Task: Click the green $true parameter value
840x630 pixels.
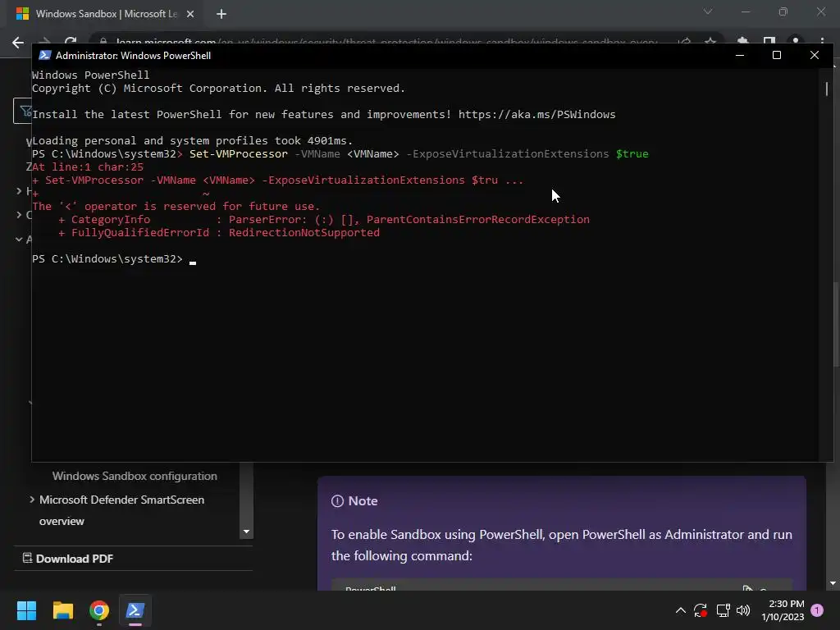Action: 632,153
